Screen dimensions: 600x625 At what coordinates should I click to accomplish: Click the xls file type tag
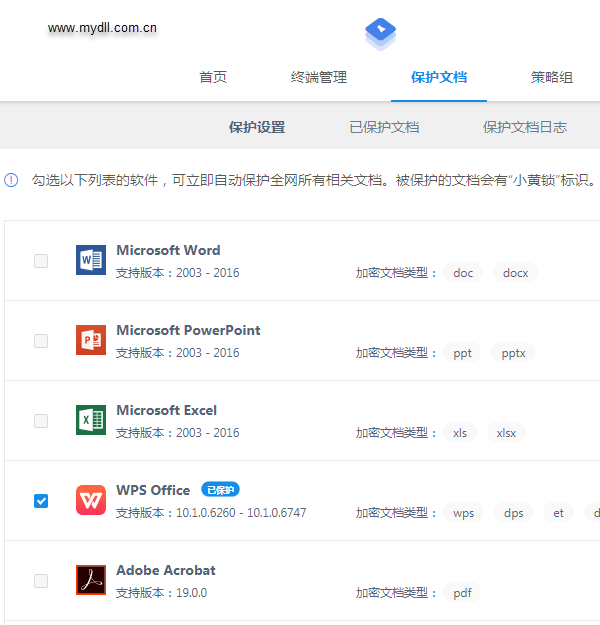(x=460, y=433)
